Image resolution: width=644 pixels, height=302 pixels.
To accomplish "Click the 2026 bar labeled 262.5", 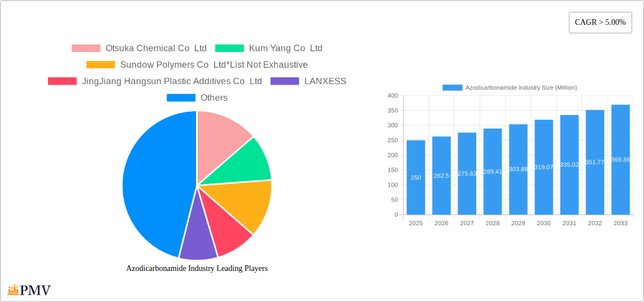I will (x=442, y=176).
